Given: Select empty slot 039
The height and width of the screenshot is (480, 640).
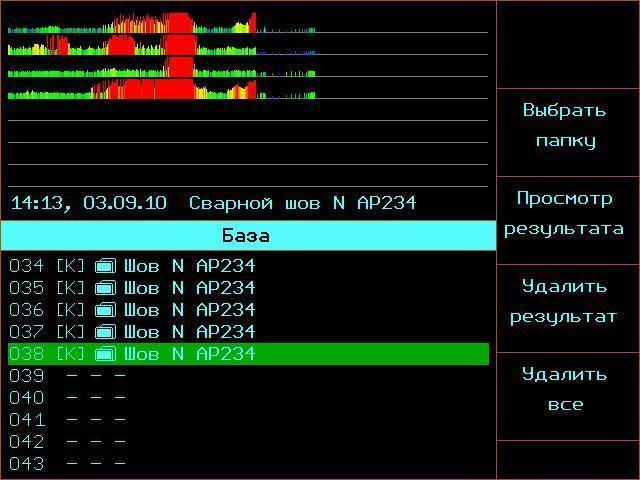Looking at the screenshot, I should pos(67,376).
